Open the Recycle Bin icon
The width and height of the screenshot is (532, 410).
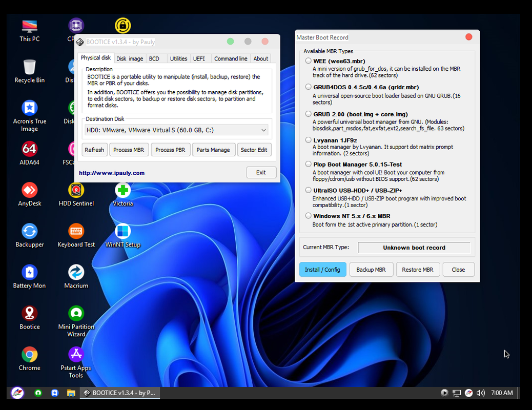pos(30,71)
